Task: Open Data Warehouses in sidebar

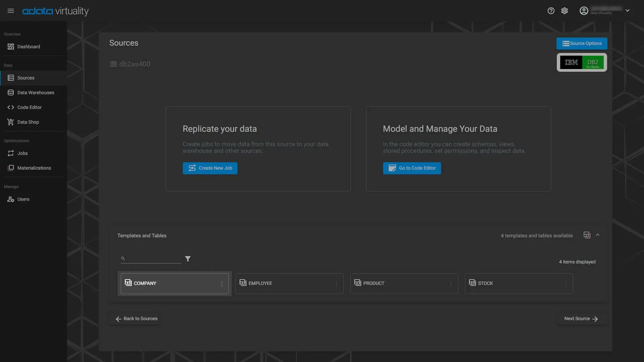Action: pos(36,93)
